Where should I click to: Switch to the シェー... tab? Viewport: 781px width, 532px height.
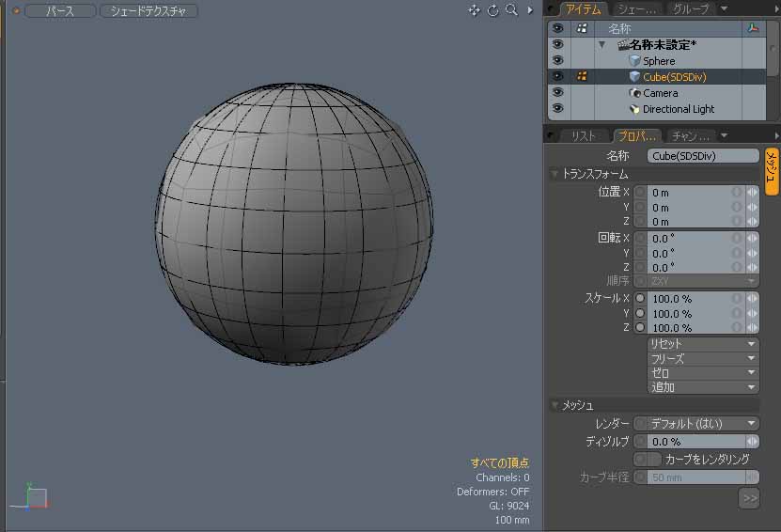pyautogui.click(x=636, y=9)
